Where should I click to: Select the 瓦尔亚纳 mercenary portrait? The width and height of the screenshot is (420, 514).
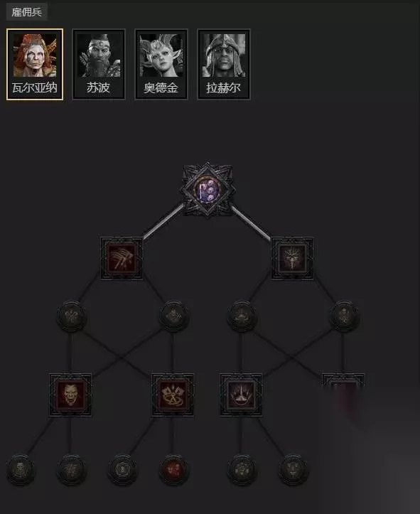tap(35, 64)
